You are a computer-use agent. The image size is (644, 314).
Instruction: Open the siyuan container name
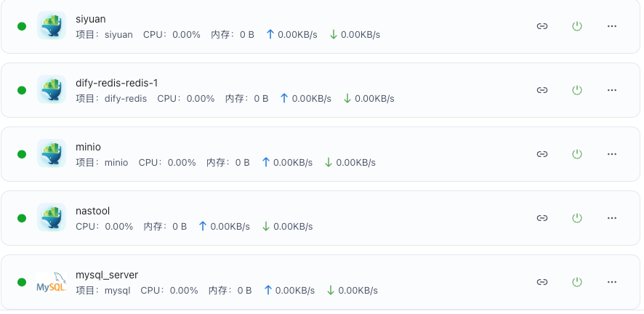(91, 19)
